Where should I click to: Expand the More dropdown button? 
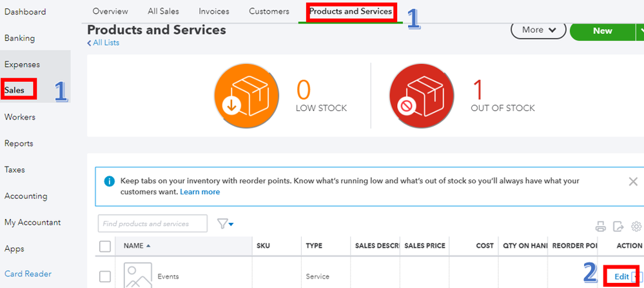click(538, 30)
